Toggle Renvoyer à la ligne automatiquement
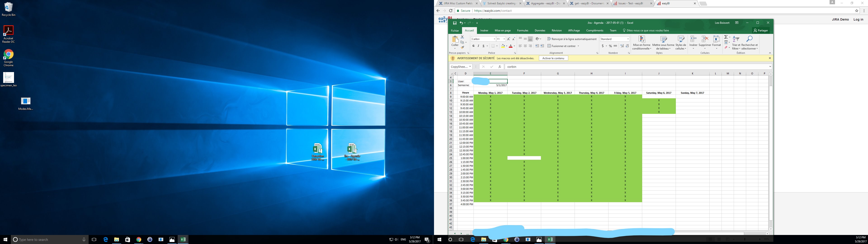Screen dimensions: 868x244 pyautogui.click(x=572, y=39)
